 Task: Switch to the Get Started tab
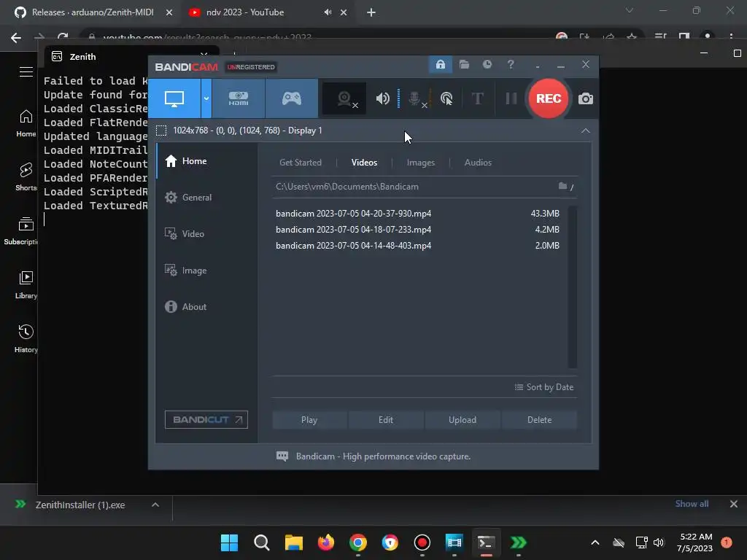pyautogui.click(x=300, y=163)
